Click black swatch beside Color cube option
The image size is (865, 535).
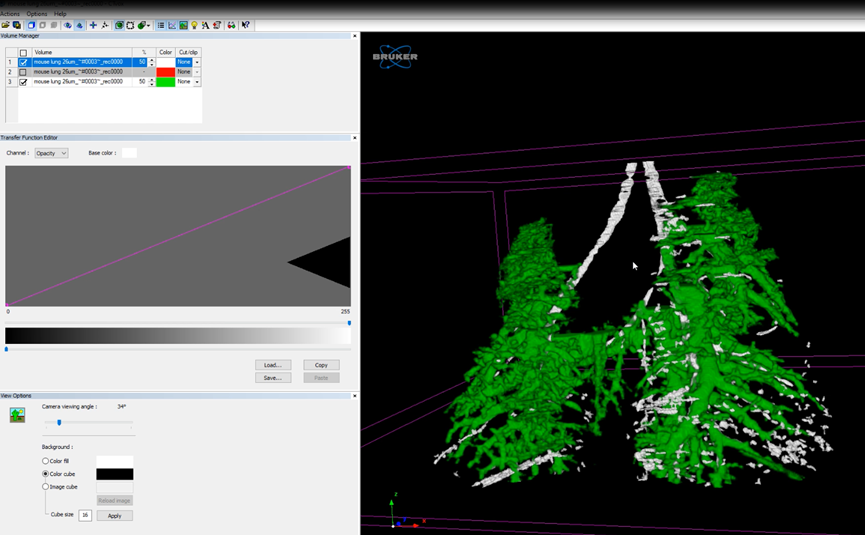pyautogui.click(x=115, y=474)
